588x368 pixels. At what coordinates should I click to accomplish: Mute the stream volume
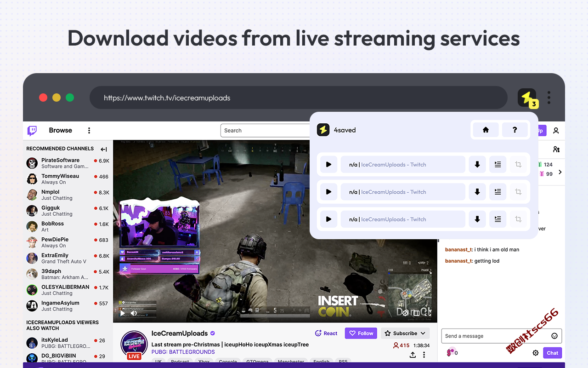pos(134,313)
